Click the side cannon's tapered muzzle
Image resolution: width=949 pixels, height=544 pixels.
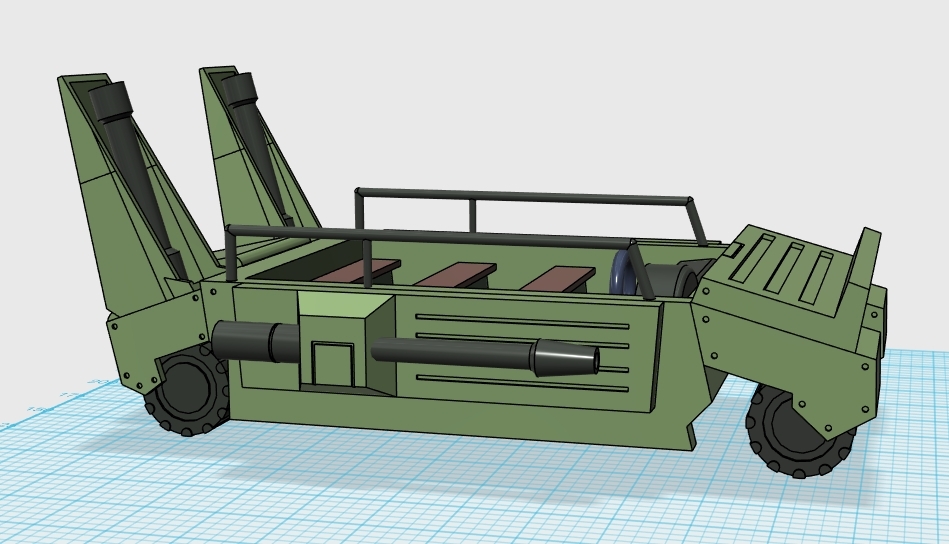(566, 357)
